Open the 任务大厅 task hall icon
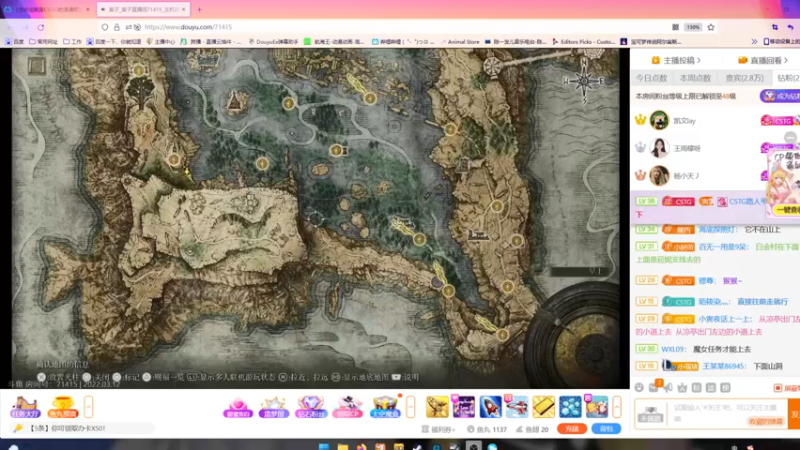The image size is (800, 450). click(x=26, y=407)
